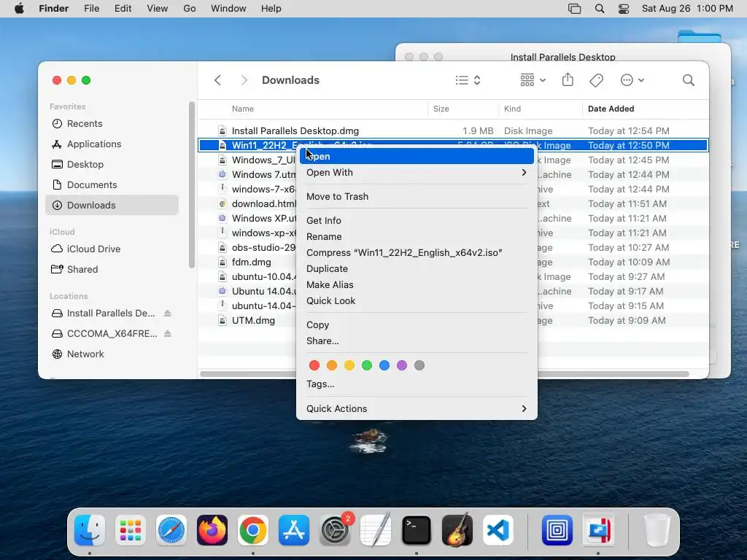Image resolution: width=747 pixels, height=560 pixels.
Task: Open Documents in the sidebar
Action: coord(112,184)
